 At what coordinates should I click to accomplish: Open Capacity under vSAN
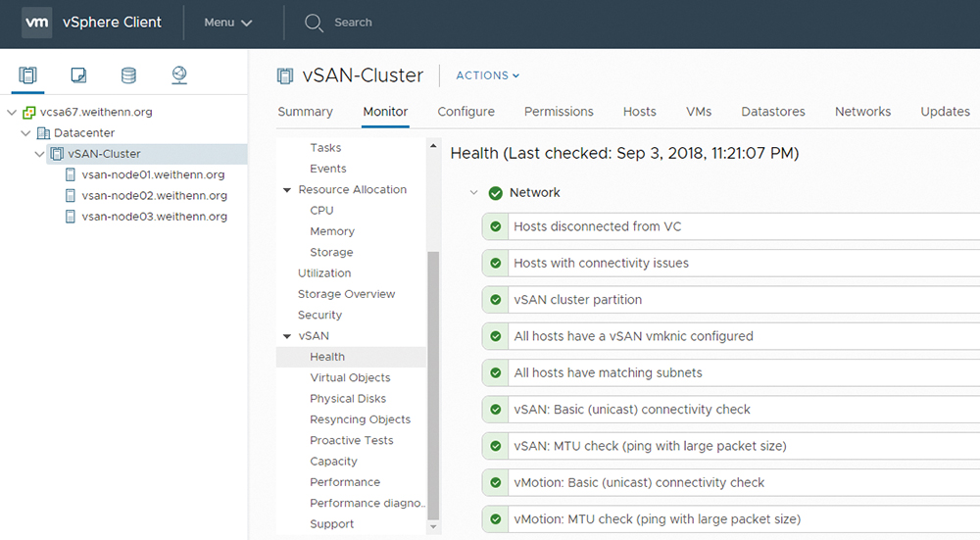(334, 462)
